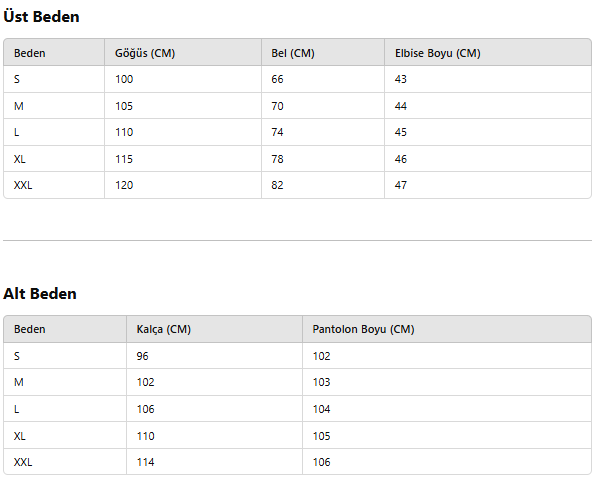Screen dimensions: 595x478
Task: Select the XL row in lower table
Action: (x=298, y=436)
